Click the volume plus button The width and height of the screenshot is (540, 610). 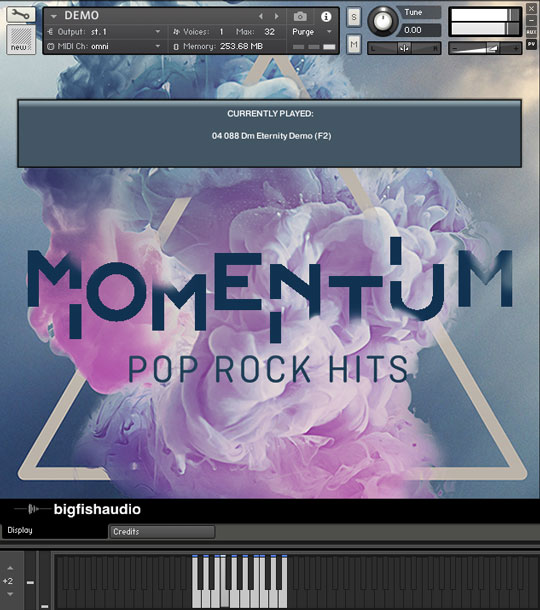coord(515,48)
